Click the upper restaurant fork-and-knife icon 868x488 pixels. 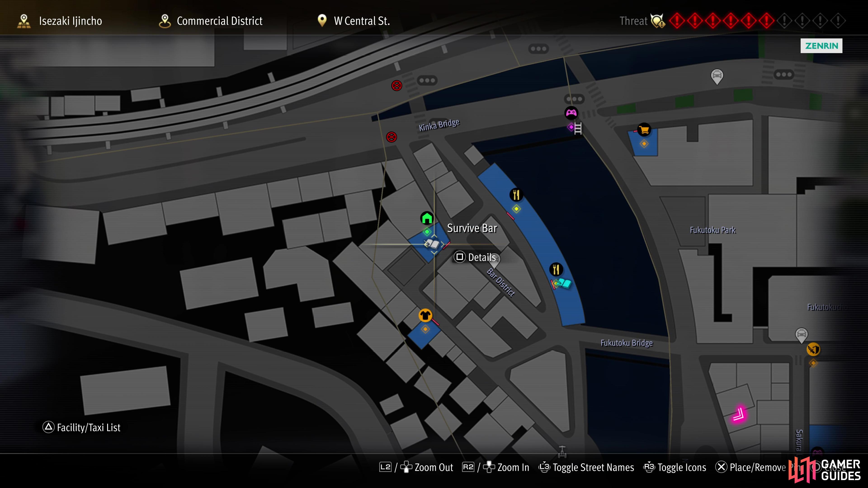[516, 195]
